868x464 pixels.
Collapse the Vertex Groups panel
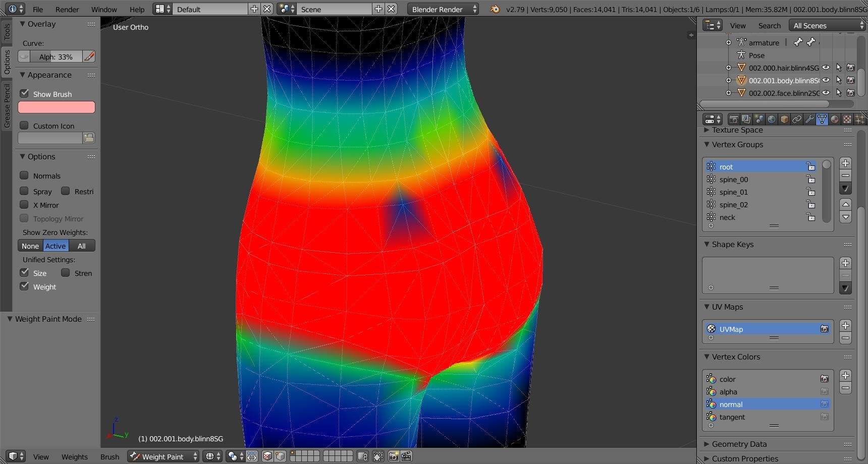(707, 144)
